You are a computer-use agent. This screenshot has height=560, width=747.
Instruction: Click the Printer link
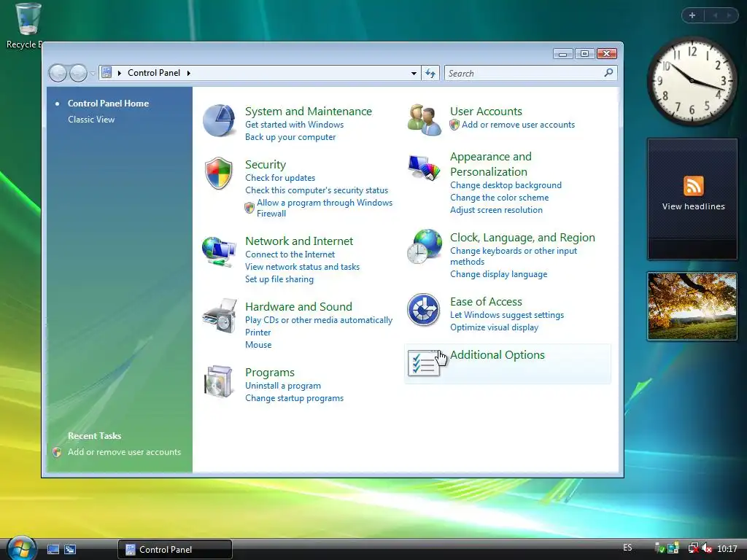click(x=258, y=332)
